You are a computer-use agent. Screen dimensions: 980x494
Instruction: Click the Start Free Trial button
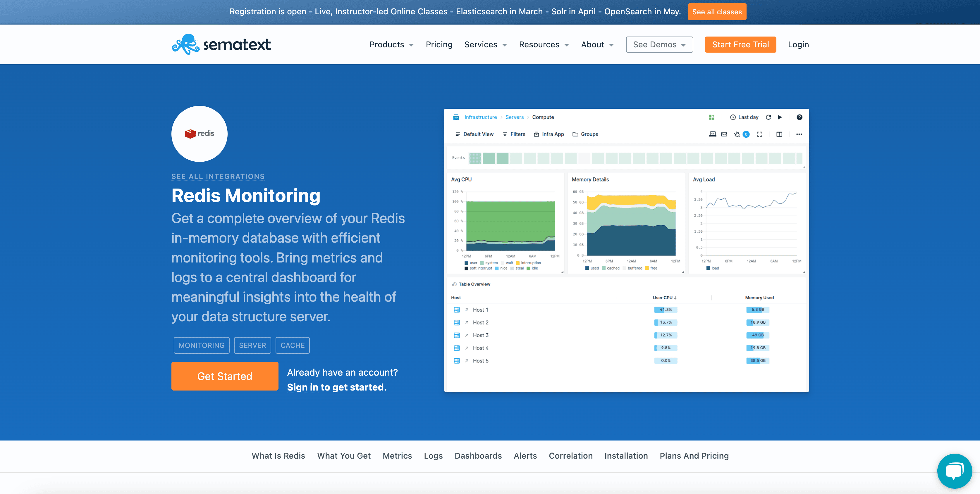(740, 44)
